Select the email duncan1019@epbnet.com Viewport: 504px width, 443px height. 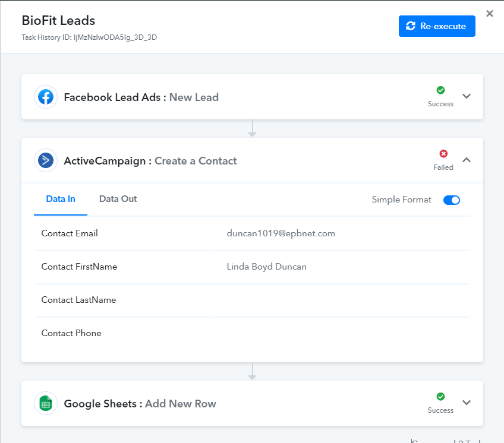(x=281, y=233)
